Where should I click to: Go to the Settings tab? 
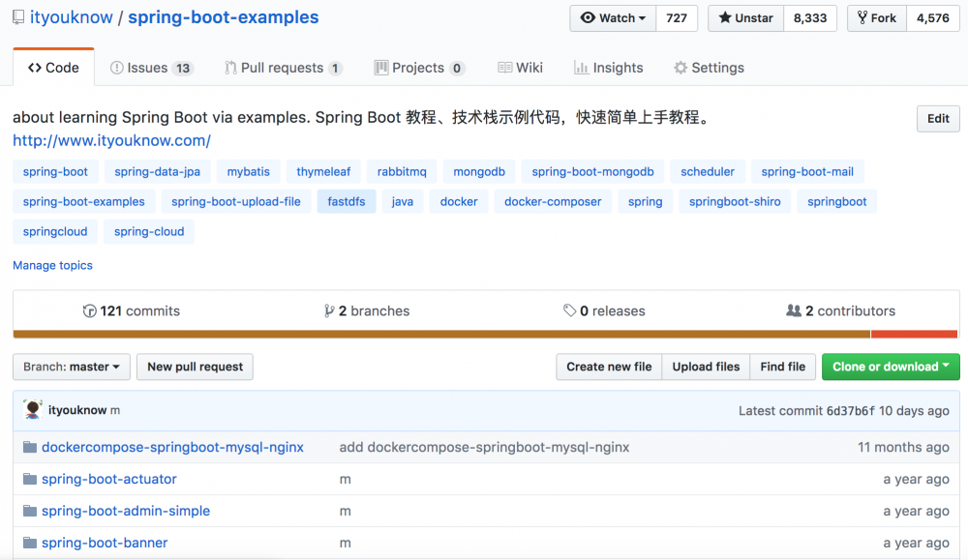[x=709, y=68]
